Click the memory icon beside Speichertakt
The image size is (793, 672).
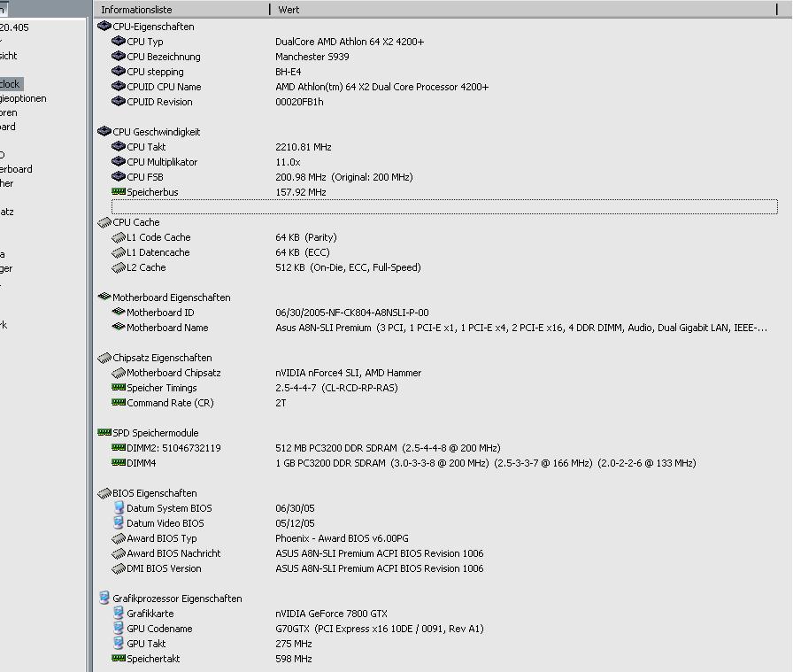click(119, 658)
